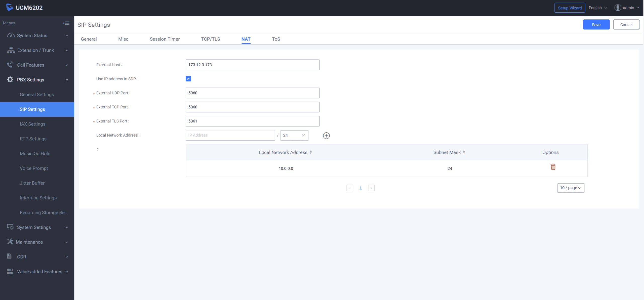644x300 pixels.
Task: Toggle the PBX Settings menu expander
Action: (66, 80)
